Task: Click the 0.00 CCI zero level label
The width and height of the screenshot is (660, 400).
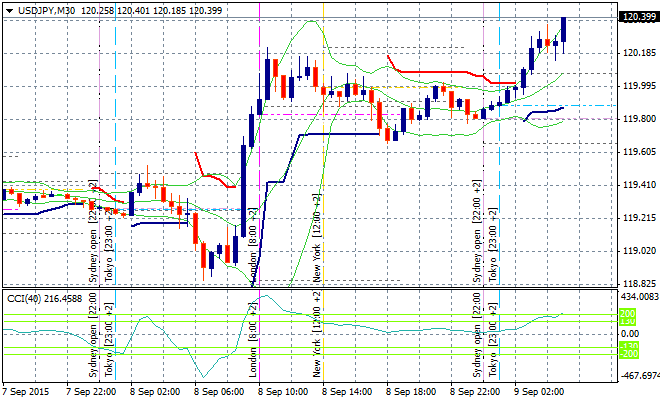Action: 630,334
